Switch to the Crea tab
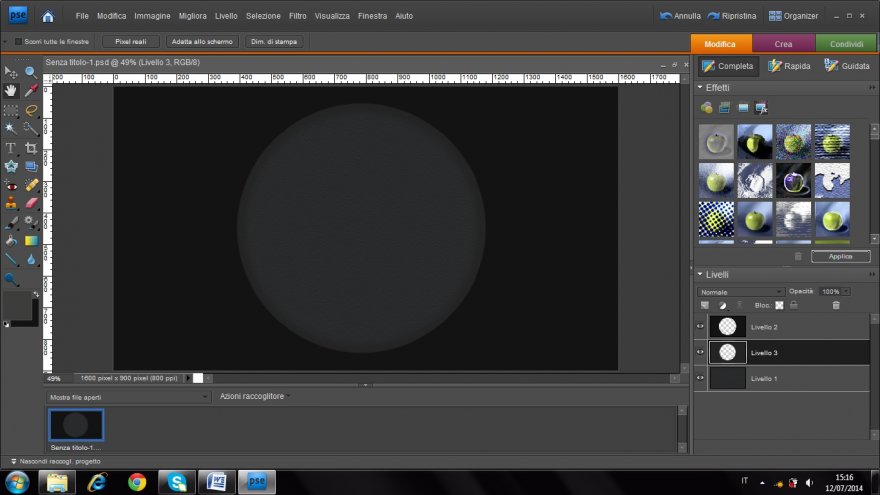 coord(783,44)
